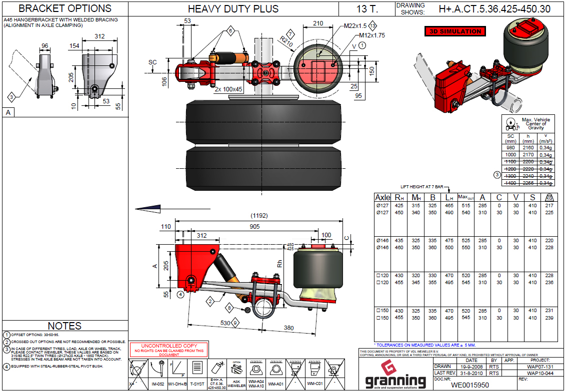Viewport: 565px width, 392px height.
Task: Click the copyright notice of VDL WEWELER
Action: coord(448,353)
